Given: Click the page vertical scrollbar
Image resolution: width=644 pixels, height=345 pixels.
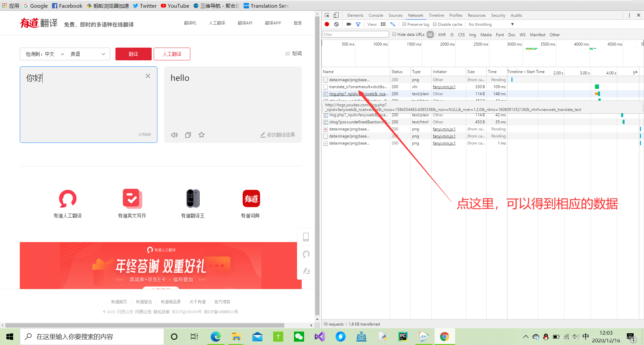Looking at the screenshot, I should [317, 166].
